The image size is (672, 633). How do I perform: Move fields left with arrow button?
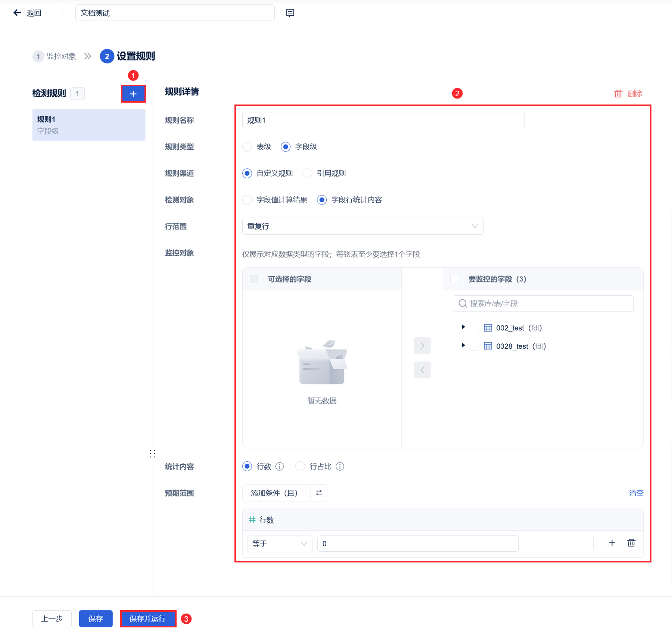422,370
